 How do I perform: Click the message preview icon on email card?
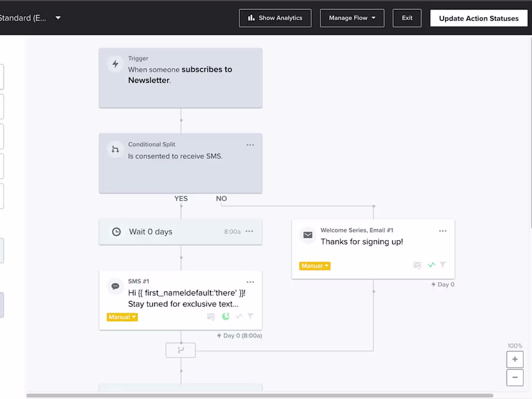pyautogui.click(x=417, y=265)
